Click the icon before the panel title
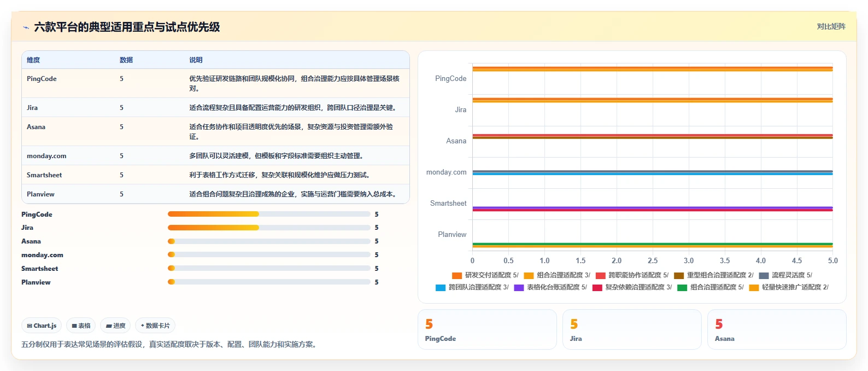The height and width of the screenshot is (371, 868). pos(26,27)
